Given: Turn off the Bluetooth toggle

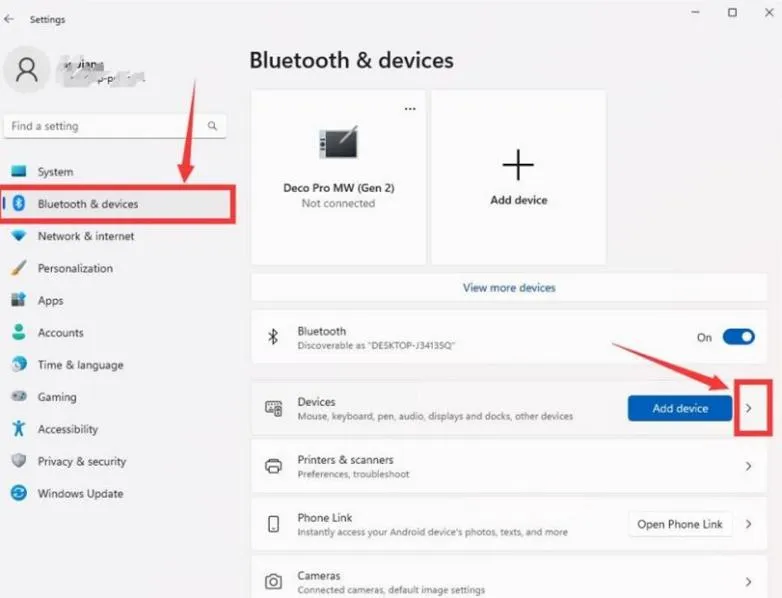Looking at the screenshot, I should coord(739,337).
